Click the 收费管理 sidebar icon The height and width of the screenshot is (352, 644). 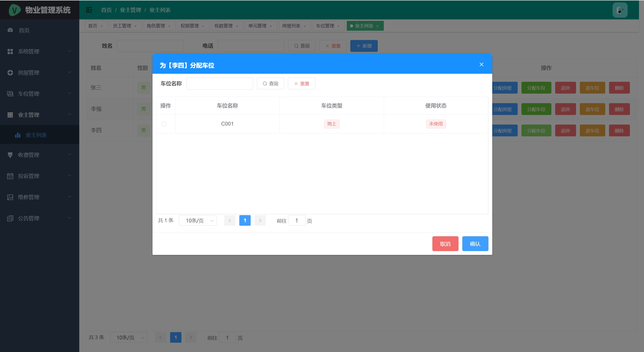[10, 155]
